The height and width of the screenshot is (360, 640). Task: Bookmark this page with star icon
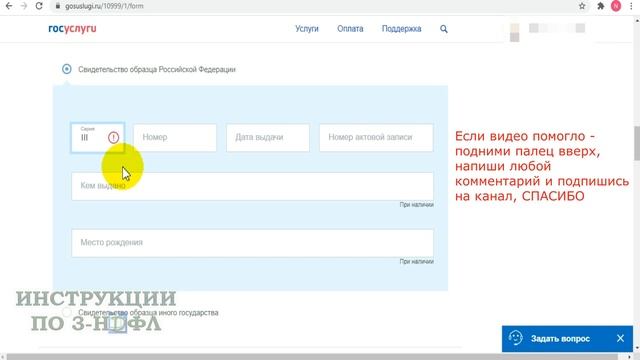582,6
